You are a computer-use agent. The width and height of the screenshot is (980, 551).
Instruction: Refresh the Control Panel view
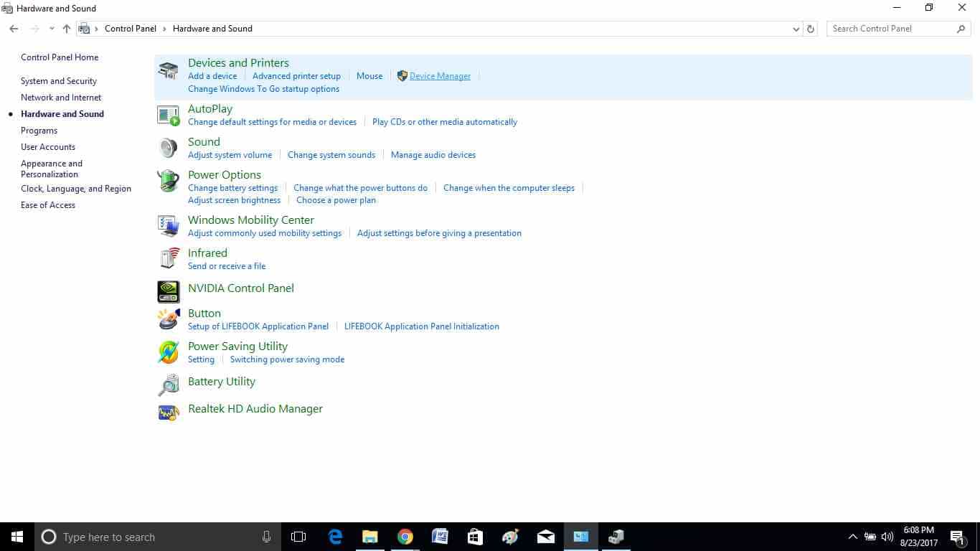click(811, 29)
